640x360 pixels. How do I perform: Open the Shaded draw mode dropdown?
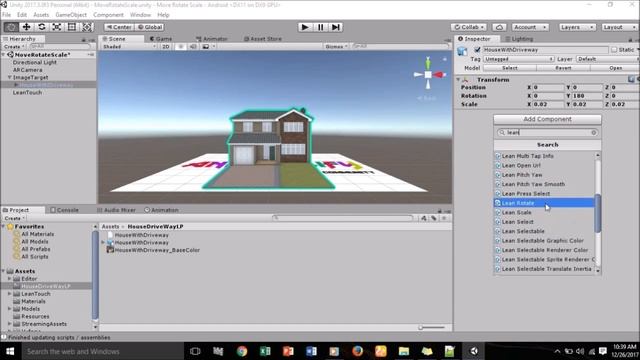[x=129, y=47]
